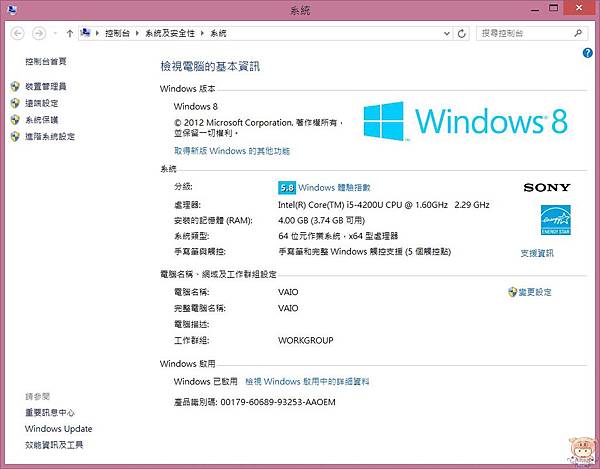The width and height of the screenshot is (600, 469).
Task: Go up one level with Up arrow
Action: (69, 34)
